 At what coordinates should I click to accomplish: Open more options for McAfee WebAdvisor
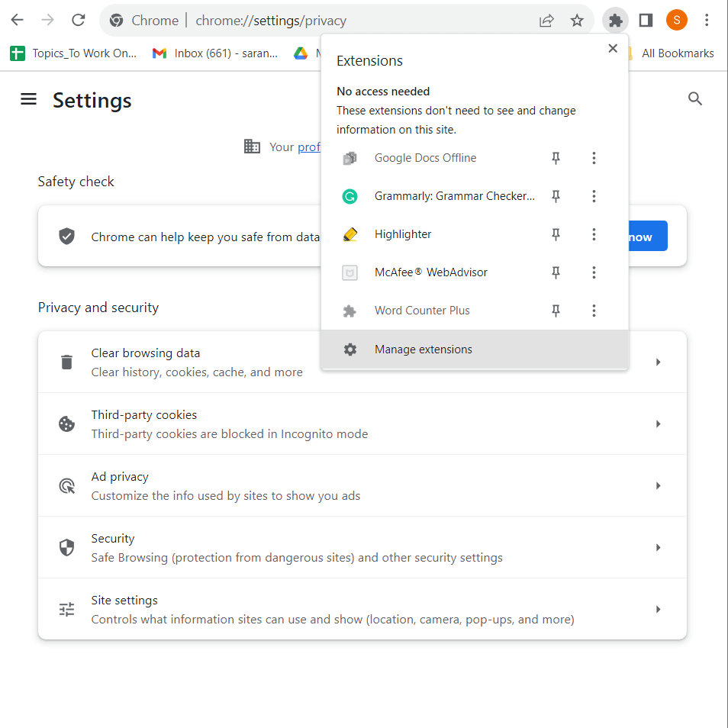pos(594,272)
